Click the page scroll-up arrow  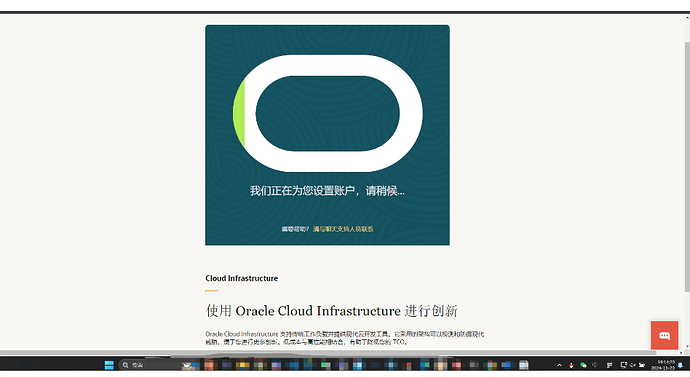pyautogui.click(x=687, y=18)
